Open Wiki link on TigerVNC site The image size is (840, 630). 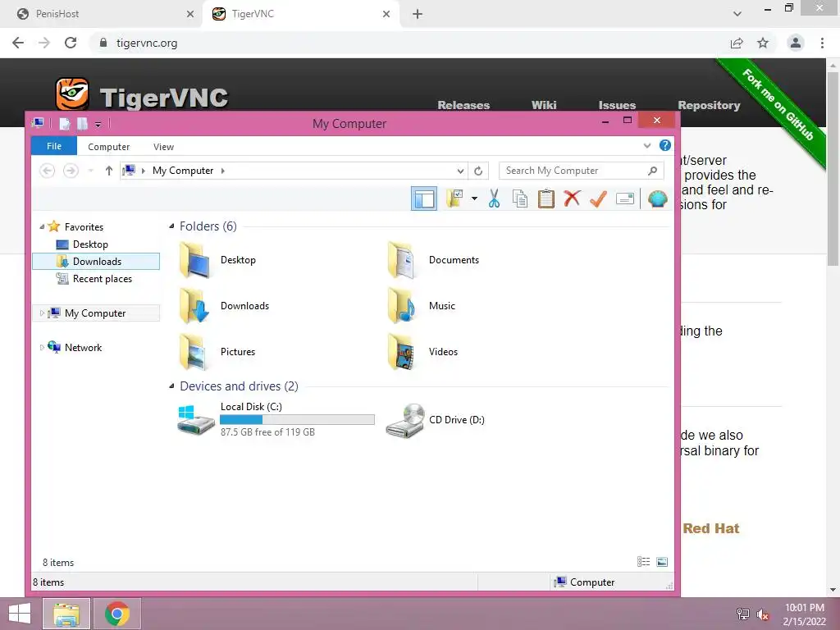click(x=544, y=105)
